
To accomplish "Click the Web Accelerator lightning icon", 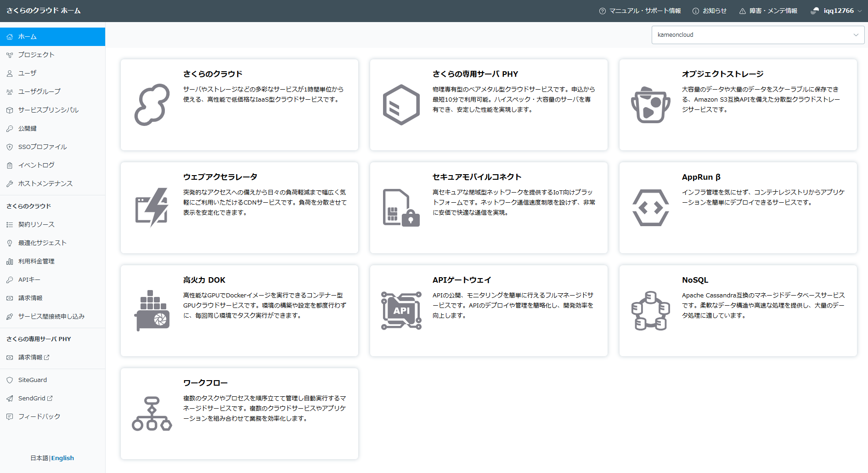I will pyautogui.click(x=152, y=207).
